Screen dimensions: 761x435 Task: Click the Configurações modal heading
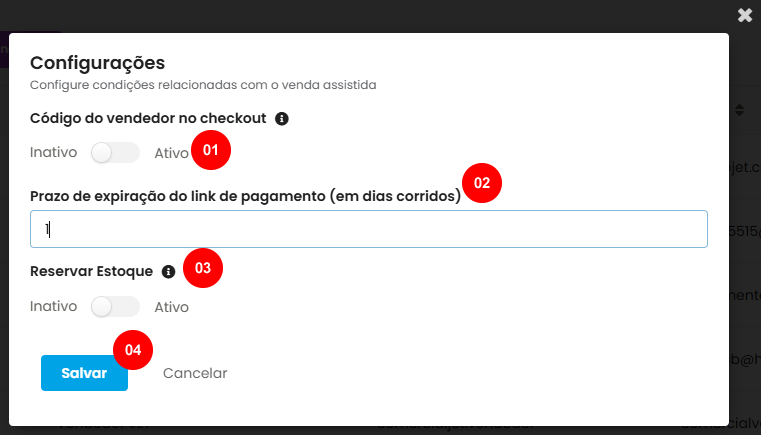point(97,63)
